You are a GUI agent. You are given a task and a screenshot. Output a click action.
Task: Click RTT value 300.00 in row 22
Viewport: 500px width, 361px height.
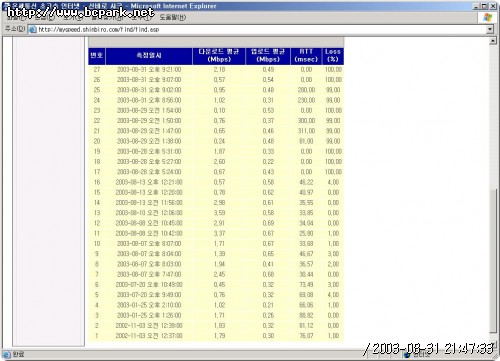pyautogui.click(x=306, y=121)
